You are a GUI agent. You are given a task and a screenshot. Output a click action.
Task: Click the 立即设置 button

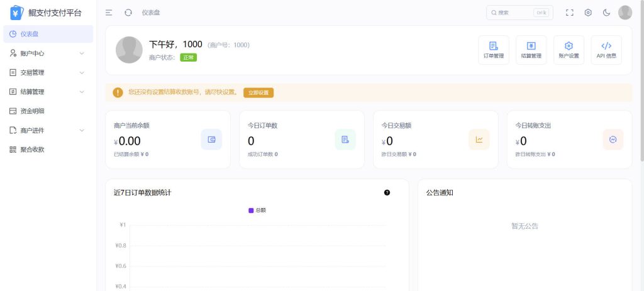click(x=258, y=93)
